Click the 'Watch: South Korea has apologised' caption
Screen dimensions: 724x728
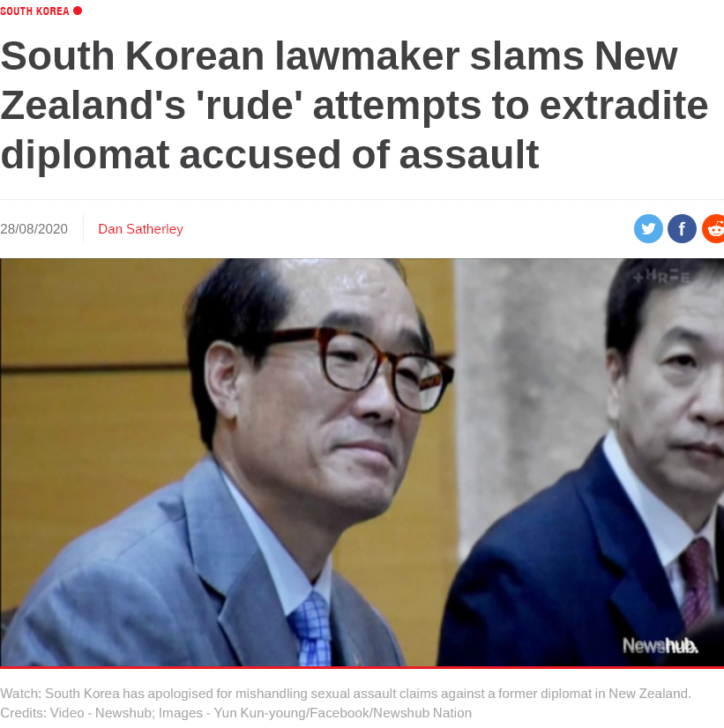[x=346, y=693]
